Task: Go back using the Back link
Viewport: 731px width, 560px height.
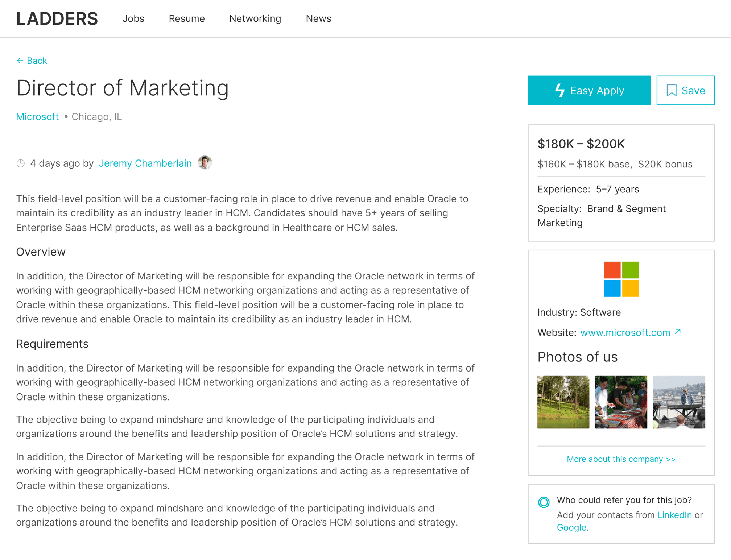Action: coord(32,61)
